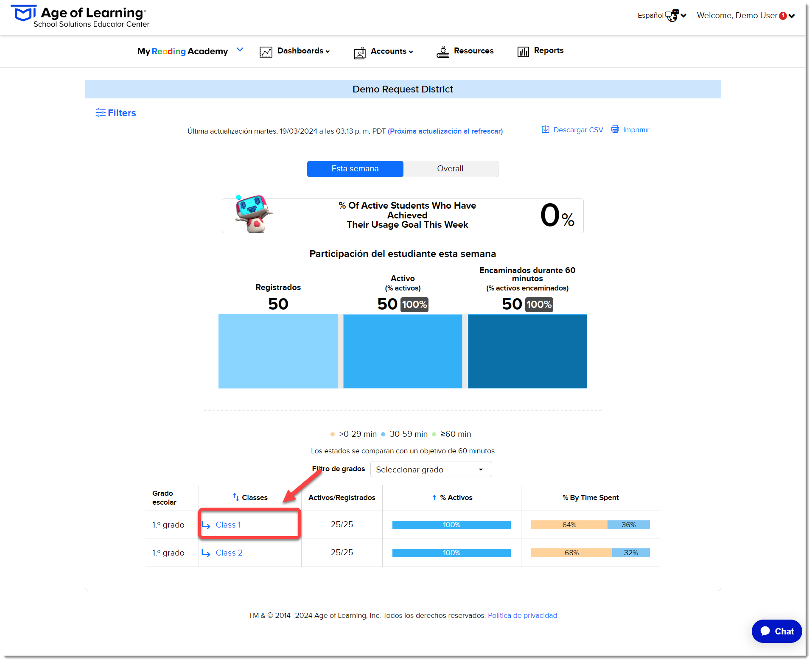The image size is (812, 662).
Task: Click the Activos/Registrados column header
Action: 342,497
